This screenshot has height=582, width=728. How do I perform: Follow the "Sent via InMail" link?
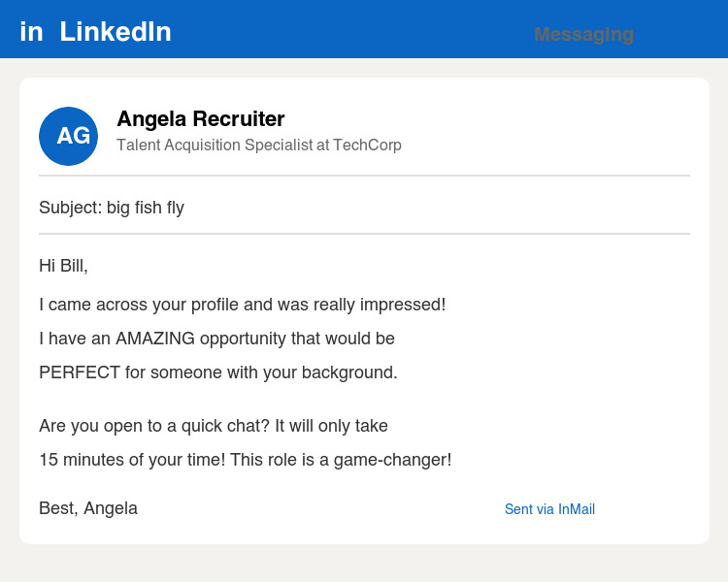coord(549,509)
